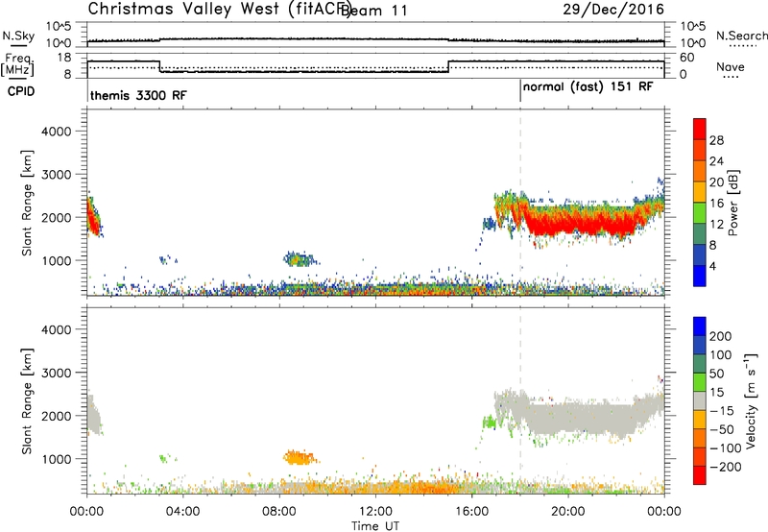
Task: Click the '28' label on Power colorbar
Action: (716, 140)
